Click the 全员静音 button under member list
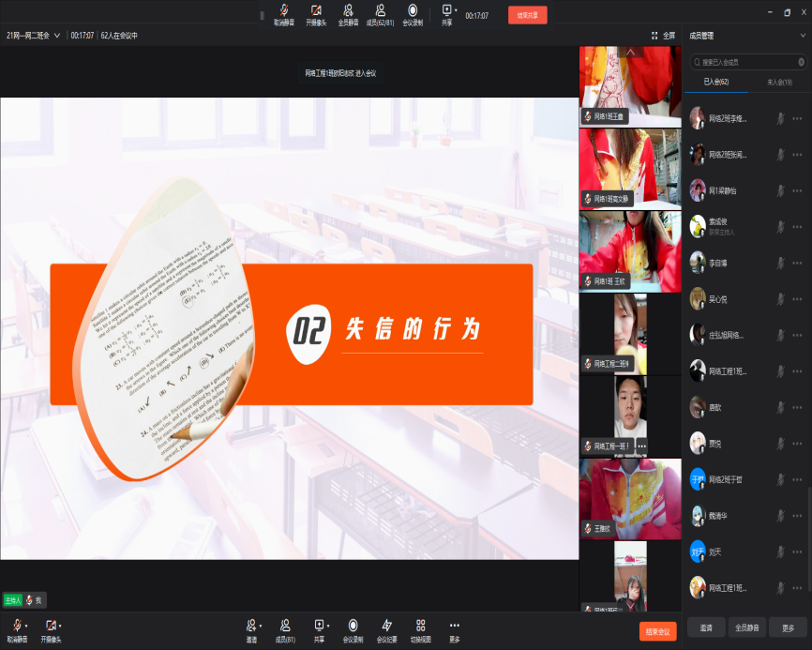The height and width of the screenshot is (650, 812). click(x=746, y=627)
